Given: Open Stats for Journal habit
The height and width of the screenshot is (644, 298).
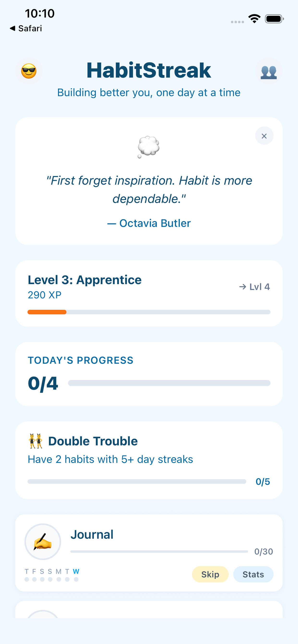Looking at the screenshot, I should pos(253,574).
